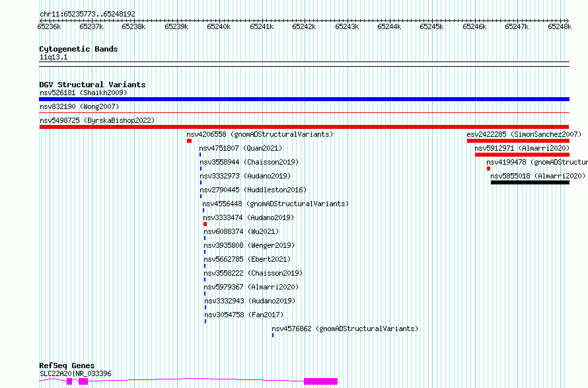Select blue marker under nsv4576862
This screenshot has height=388, width=588.
coord(273,335)
